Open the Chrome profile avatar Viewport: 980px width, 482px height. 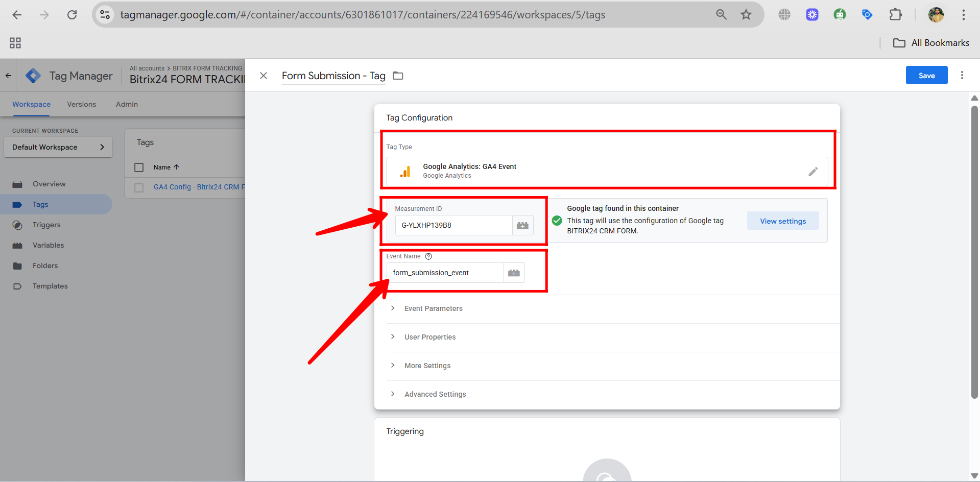[x=936, y=15]
